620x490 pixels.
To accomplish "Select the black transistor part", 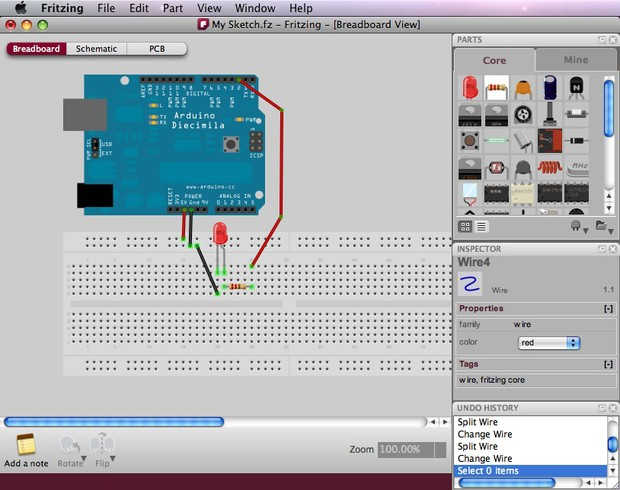I will pos(575,88).
